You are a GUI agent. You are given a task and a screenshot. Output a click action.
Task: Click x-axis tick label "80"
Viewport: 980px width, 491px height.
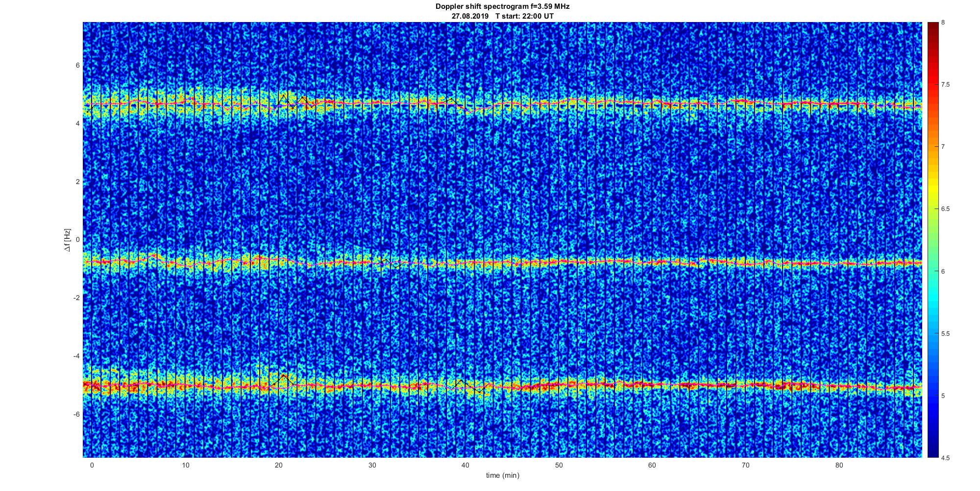[839, 465]
